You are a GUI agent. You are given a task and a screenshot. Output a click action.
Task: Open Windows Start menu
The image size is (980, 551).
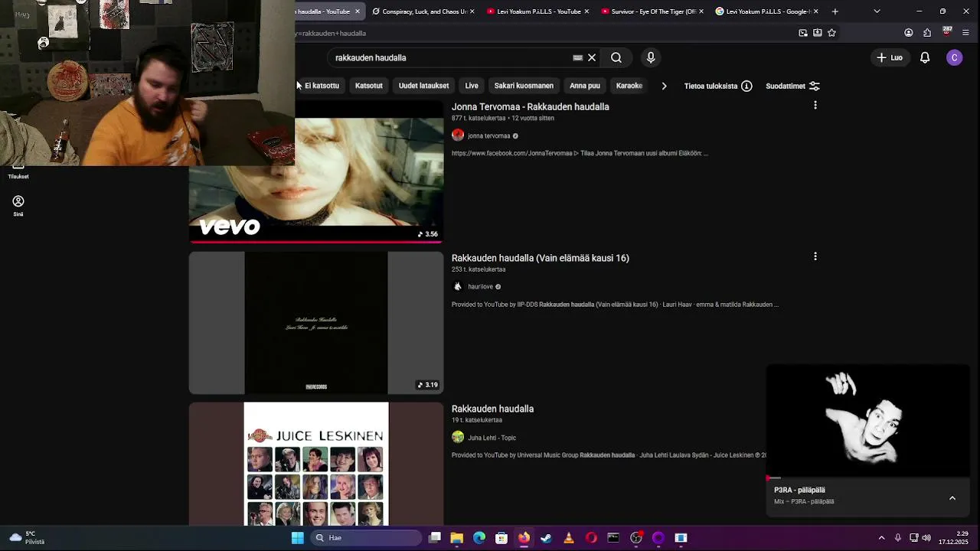point(297,538)
